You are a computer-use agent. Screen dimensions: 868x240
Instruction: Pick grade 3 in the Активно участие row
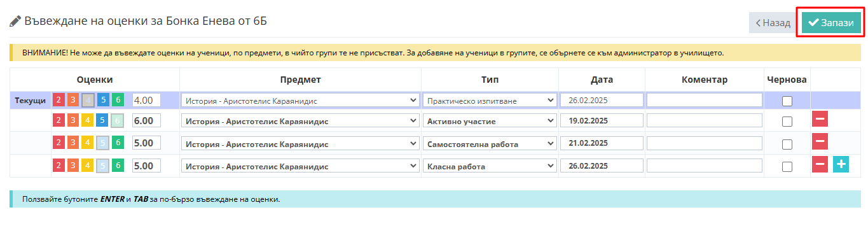point(73,121)
